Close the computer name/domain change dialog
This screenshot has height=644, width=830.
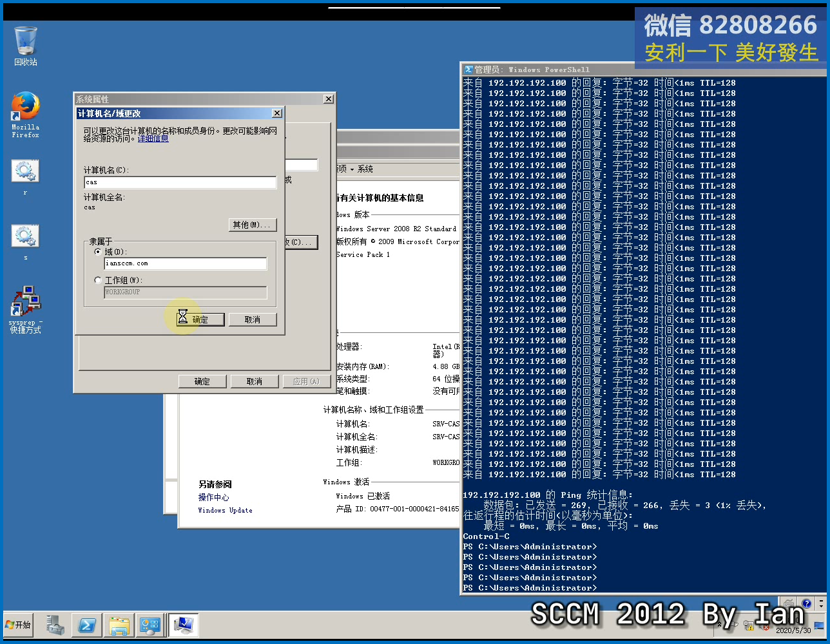[277, 113]
